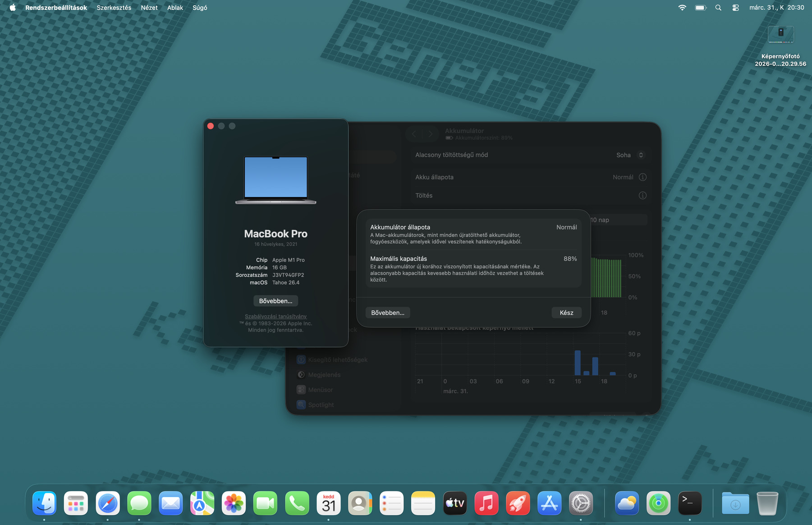Click Bővebben… in the MacBook Pro window
Viewport: 812px width, 525px height.
(x=275, y=301)
